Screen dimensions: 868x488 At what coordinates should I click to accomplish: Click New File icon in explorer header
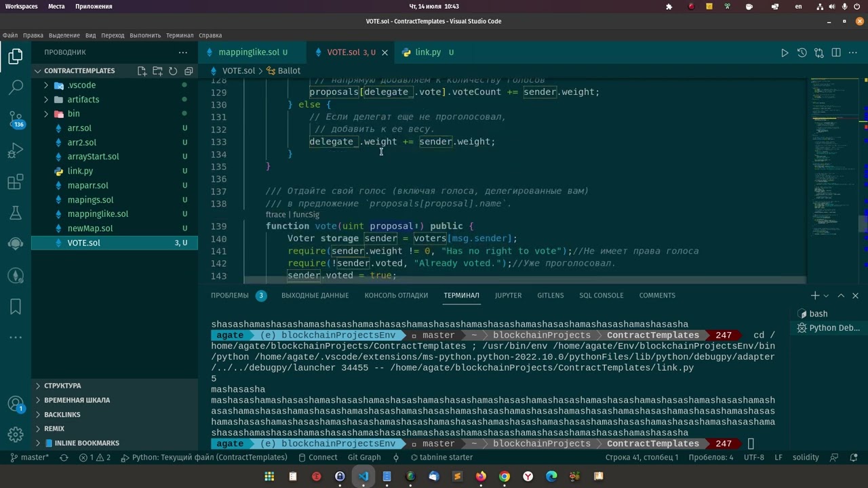click(142, 71)
